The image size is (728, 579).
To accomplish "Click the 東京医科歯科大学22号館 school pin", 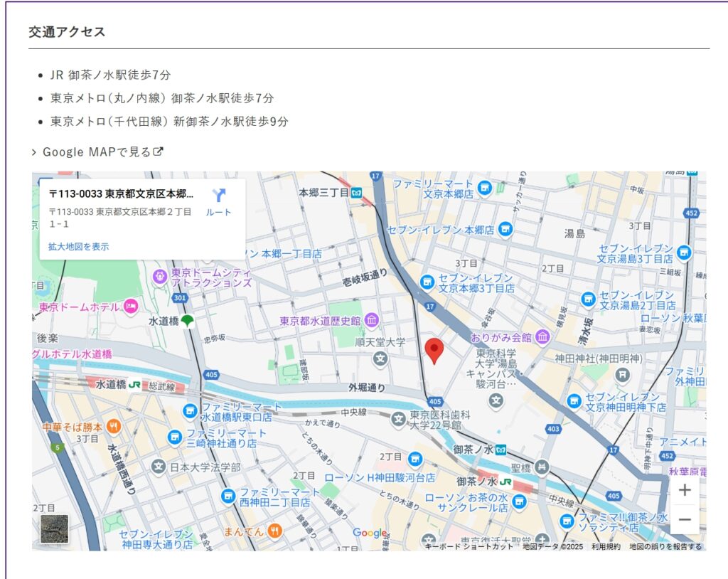I will [398, 419].
